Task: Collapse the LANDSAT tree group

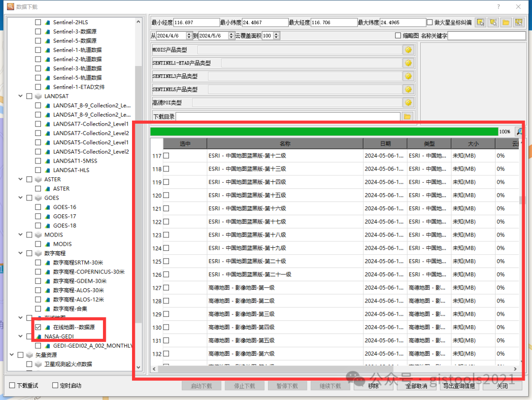Action: [21, 97]
